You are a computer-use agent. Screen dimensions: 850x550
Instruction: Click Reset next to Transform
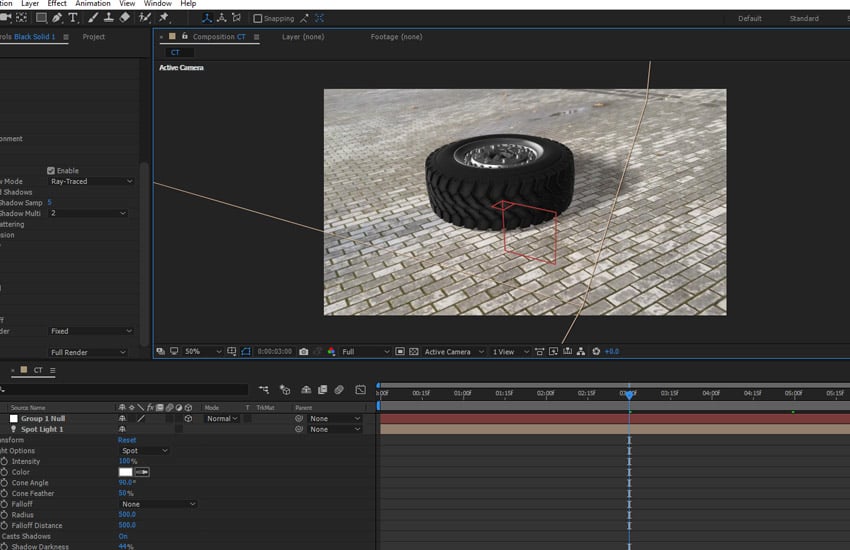(x=127, y=440)
